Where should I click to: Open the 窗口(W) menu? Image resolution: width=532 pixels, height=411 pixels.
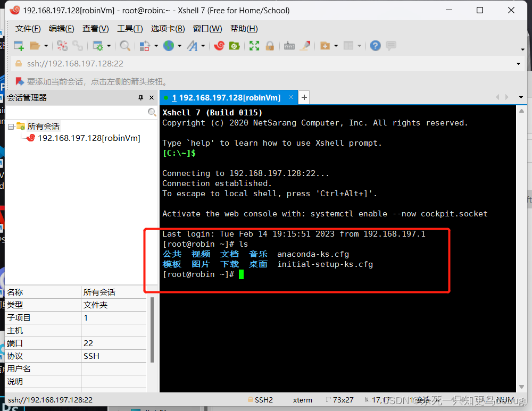point(207,29)
